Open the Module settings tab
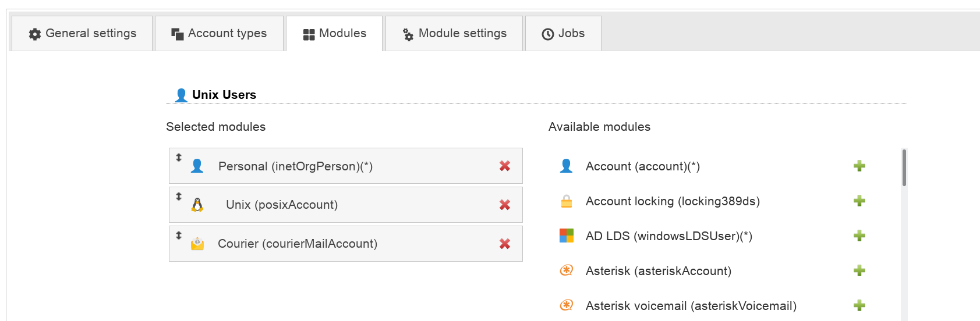Viewport: 980px width, 321px height. point(454,34)
